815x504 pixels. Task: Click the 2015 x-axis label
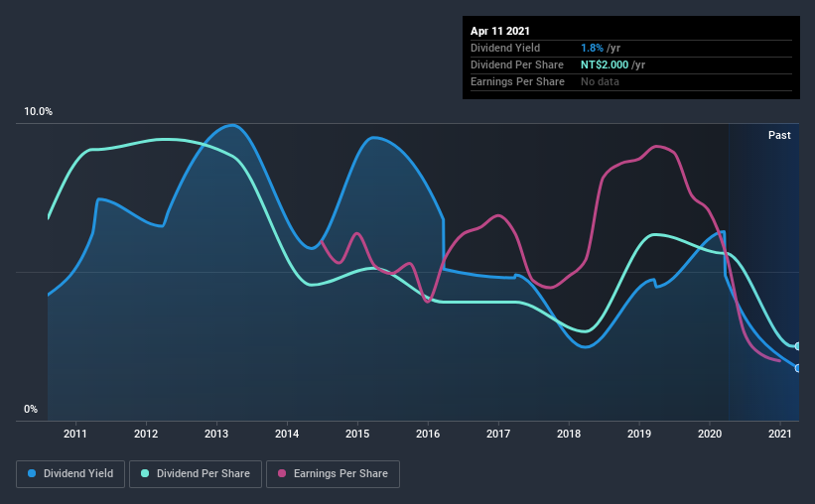[x=357, y=434]
